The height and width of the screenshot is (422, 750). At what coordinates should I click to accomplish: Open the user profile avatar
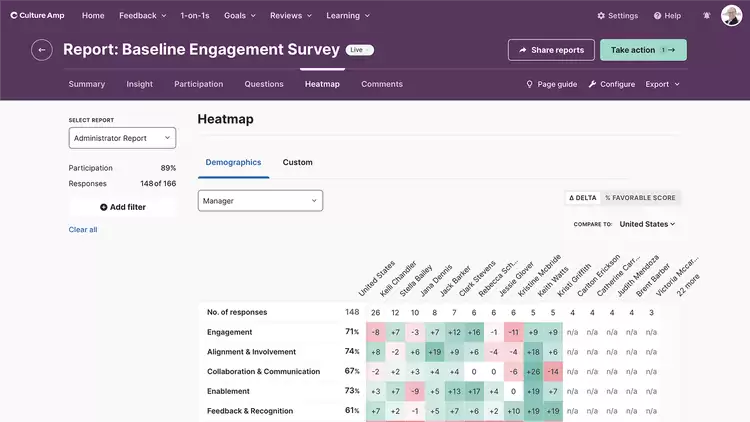pos(731,16)
